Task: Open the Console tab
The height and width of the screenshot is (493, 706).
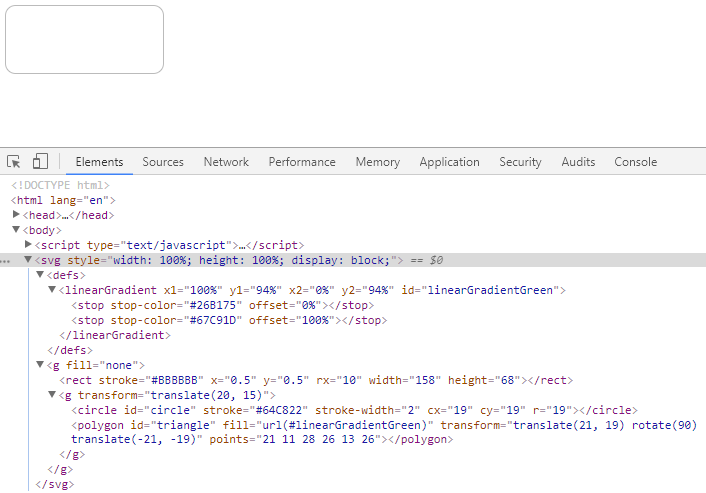Action: point(636,162)
